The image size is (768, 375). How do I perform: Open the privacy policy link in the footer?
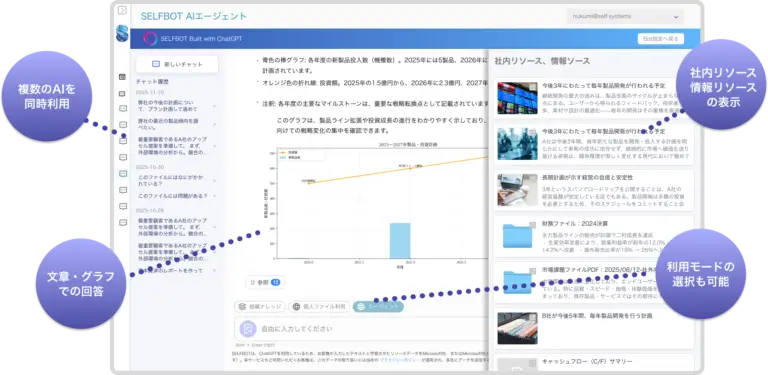point(400,359)
